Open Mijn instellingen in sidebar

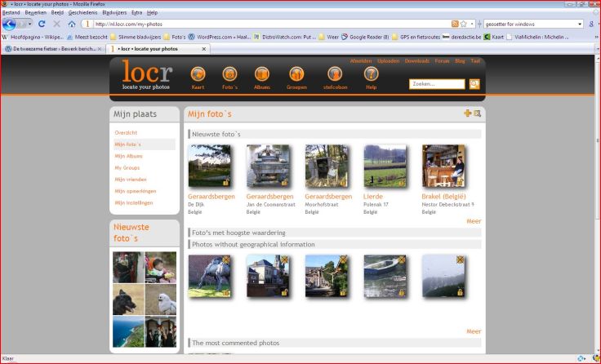(133, 202)
